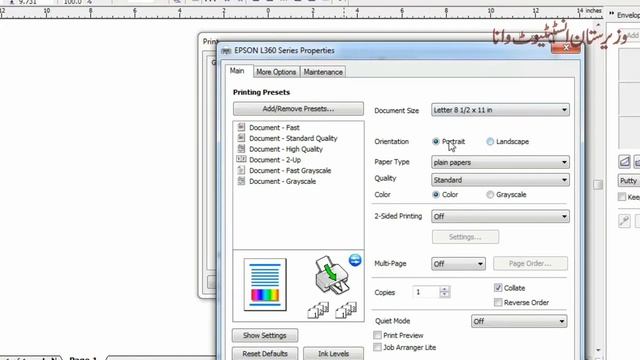Click the EPSON printer title bar icon
This screenshot has height=360, width=640.
[x=226, y=51]
